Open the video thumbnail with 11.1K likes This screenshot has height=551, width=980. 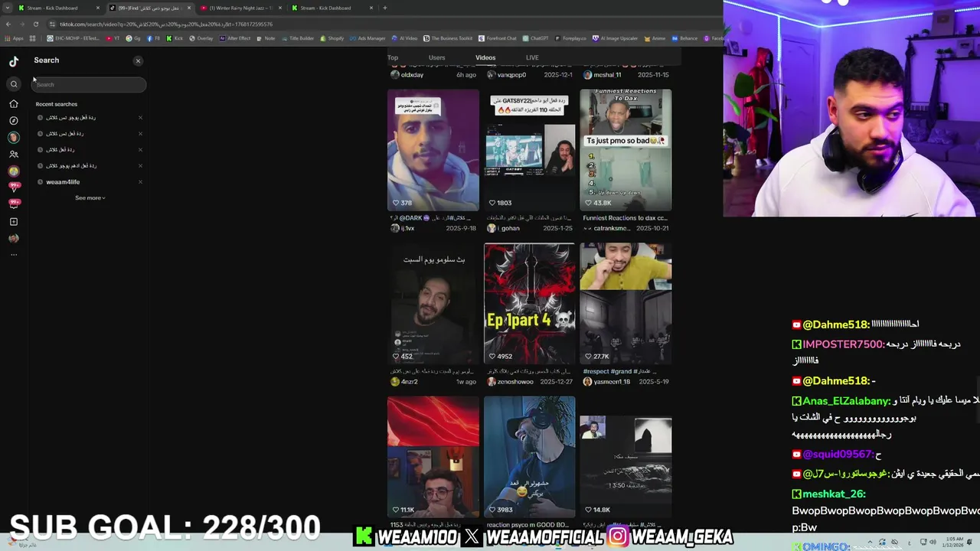pyautogui.click(x=433, y=457)
